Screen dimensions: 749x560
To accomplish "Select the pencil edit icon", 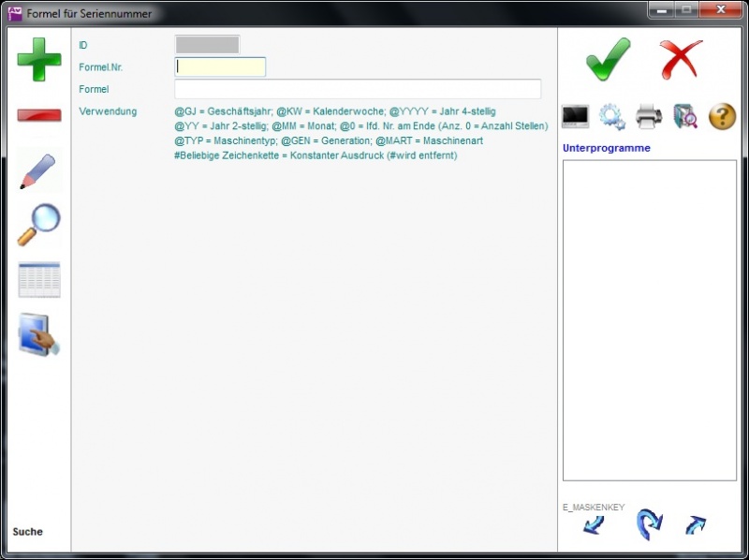I will 38,171.
